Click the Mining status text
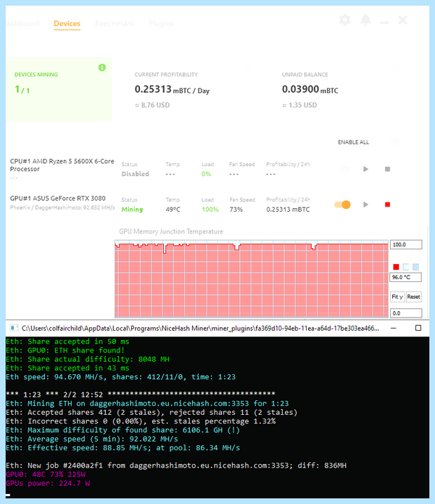 (132, 210)
